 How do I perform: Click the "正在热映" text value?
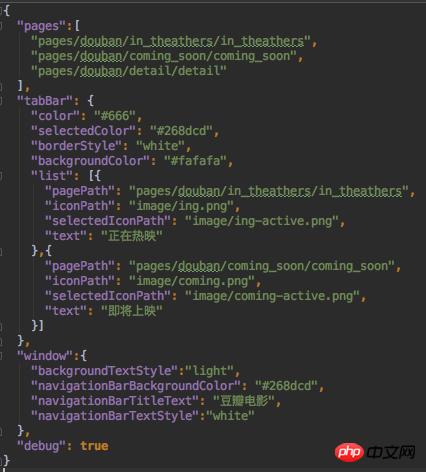[132, 236]
